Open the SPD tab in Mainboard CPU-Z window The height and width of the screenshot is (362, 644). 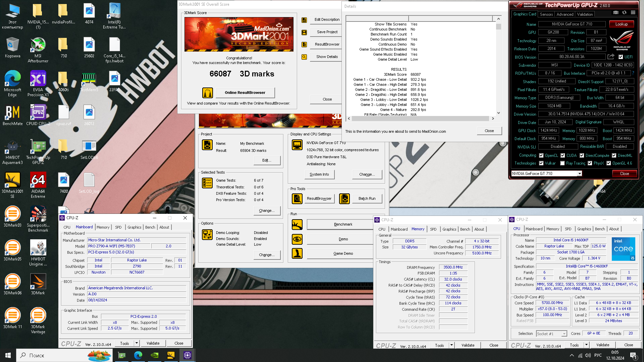pyautogui.click(x=118, y=227)
